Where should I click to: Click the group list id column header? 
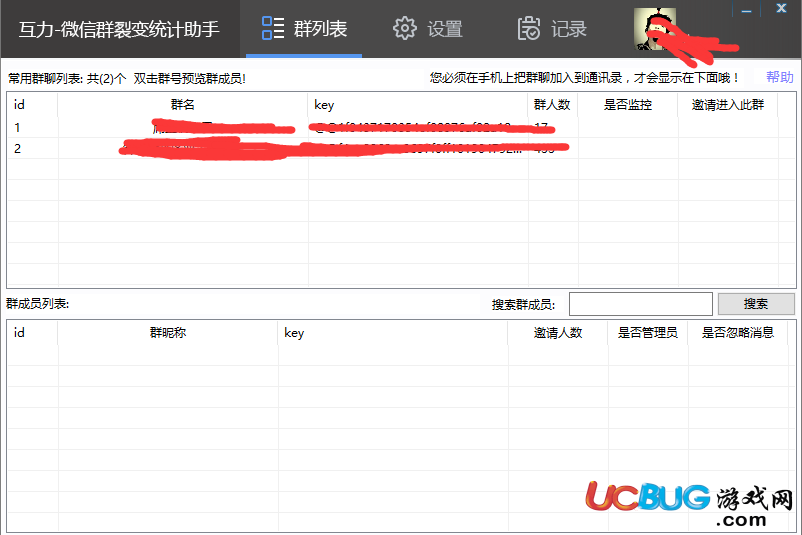click(x=32, y=105)
